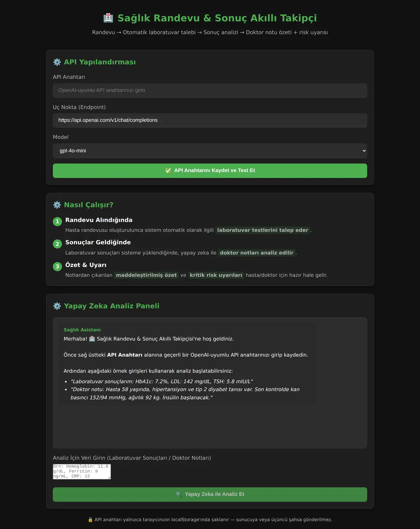Open the Model dropdown showing gpt-4o-mini
420x529 pixels.
pos(210,151)
